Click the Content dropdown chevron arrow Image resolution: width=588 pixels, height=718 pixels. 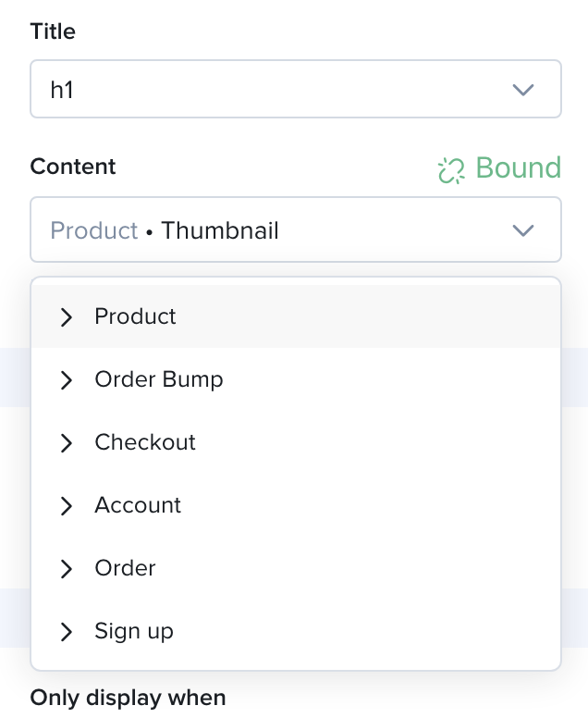pos(523,230)
